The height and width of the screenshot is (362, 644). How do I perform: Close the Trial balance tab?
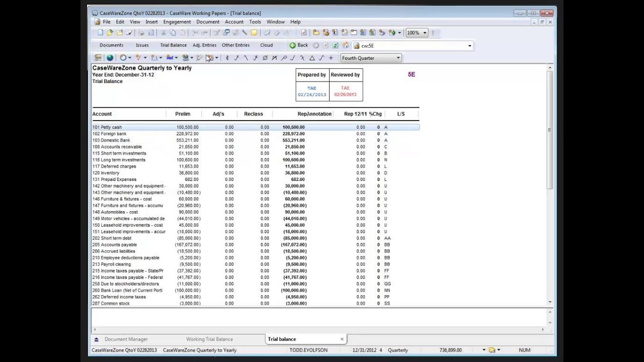click(x=342, y=339)
